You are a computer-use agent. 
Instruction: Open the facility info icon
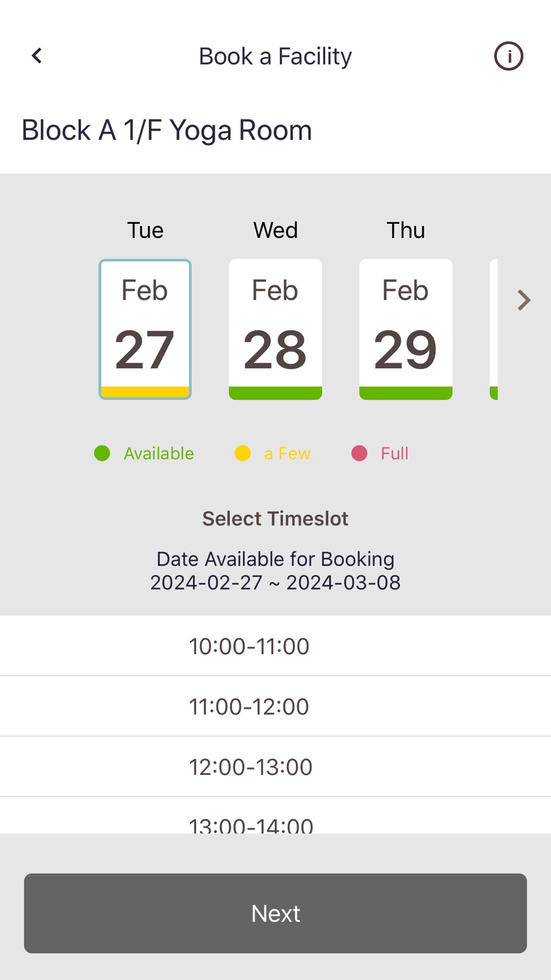coord(508,56)
